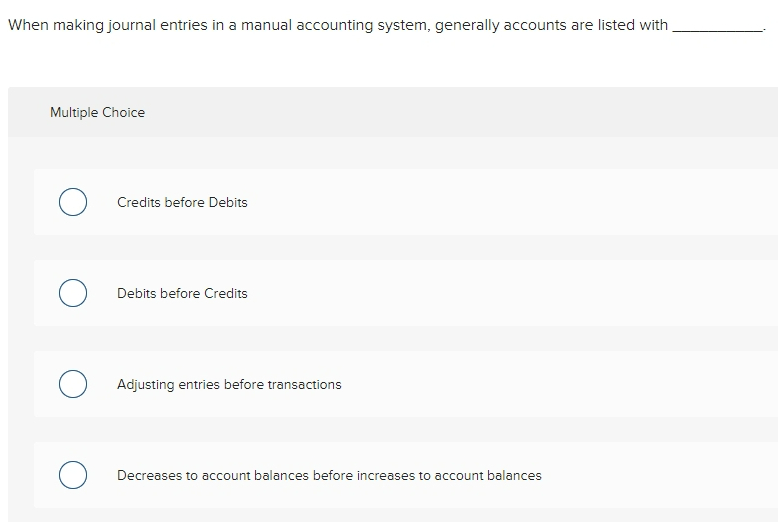778x522 pixels.
Task: Choose the Adjusting entries before transactions radio circle
Action: [73, 384]
